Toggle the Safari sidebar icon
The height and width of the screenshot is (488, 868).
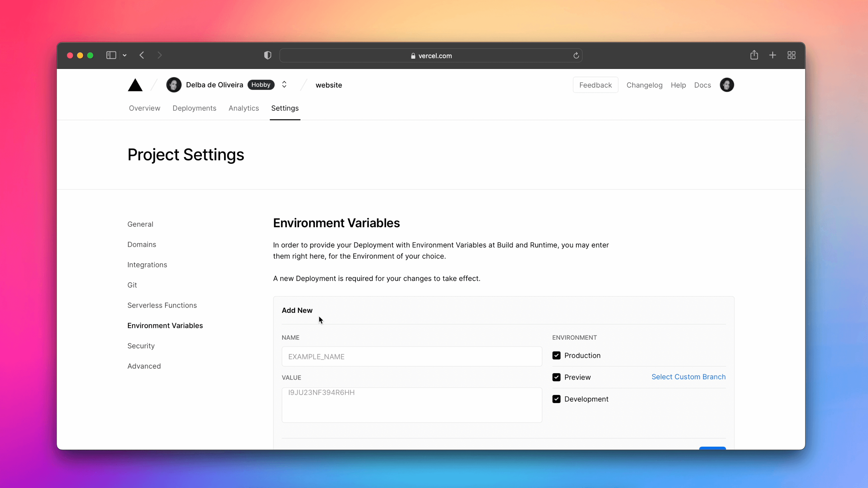coord(111,55)
